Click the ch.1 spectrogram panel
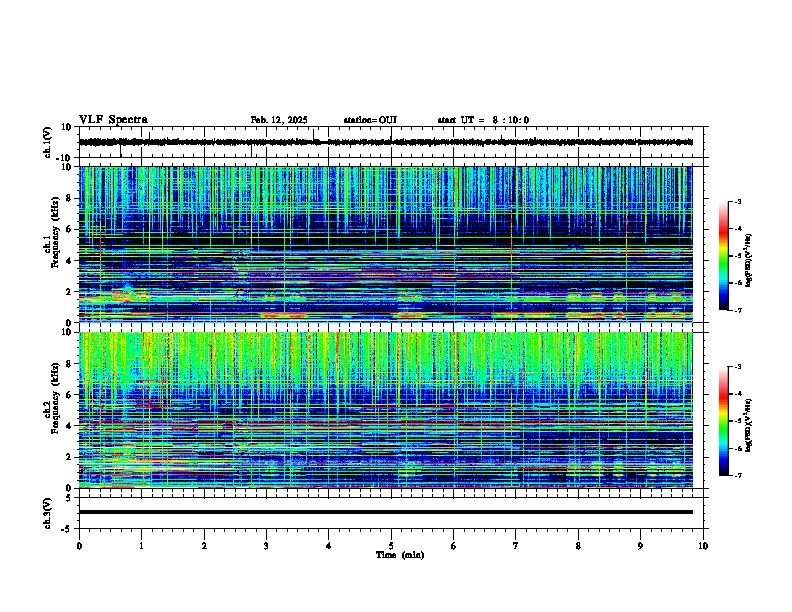 pos(385,244)
